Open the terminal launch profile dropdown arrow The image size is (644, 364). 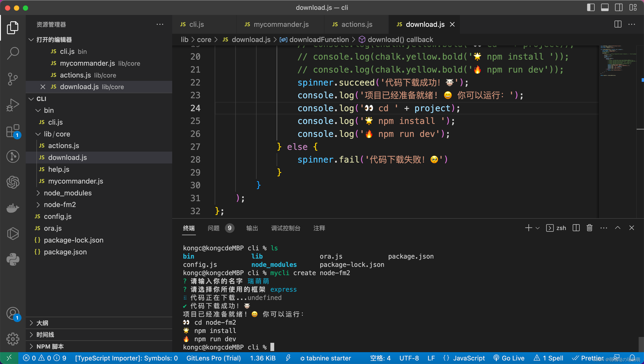point(537,228)
